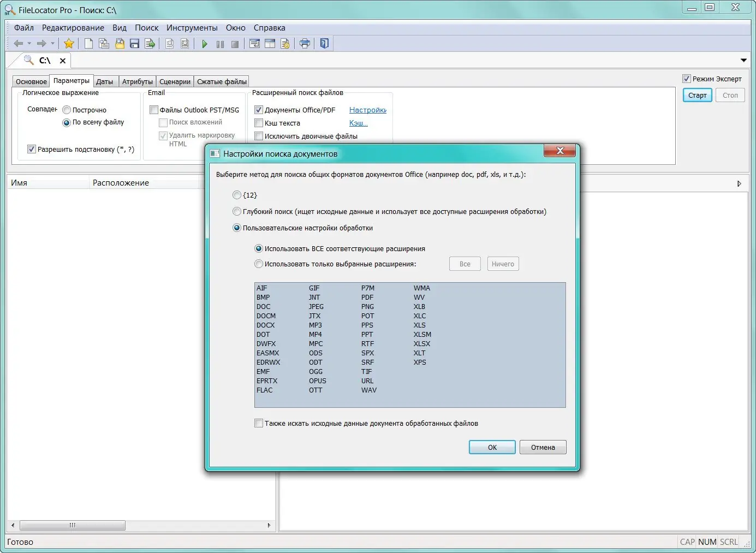Click the export icon with green arrow
This screenshot has width=756, height=553.
pos(150,44)
